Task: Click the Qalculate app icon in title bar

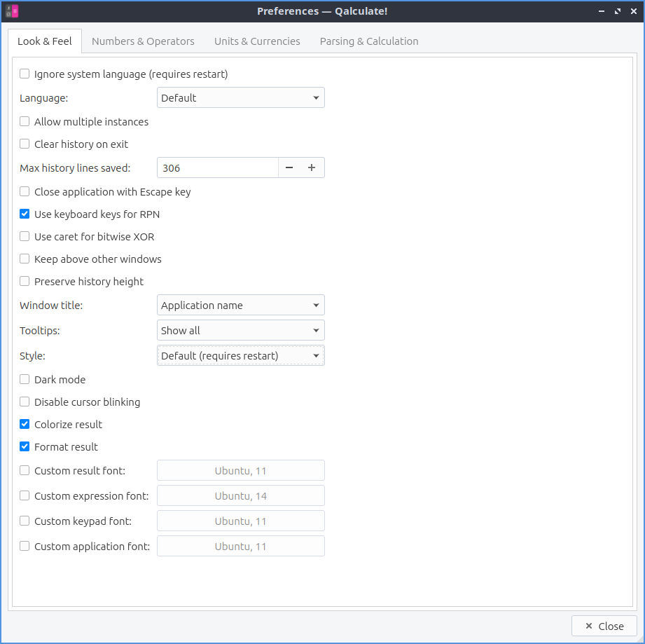Action: coord(11,11)
